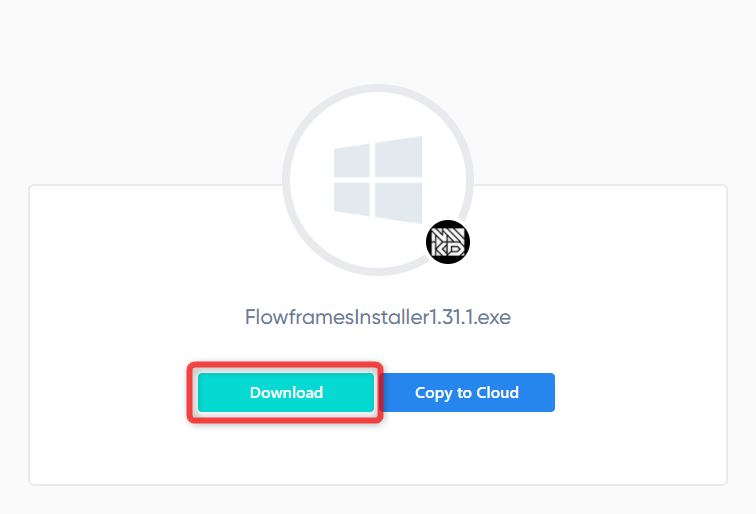Open the uploader's black circular avatar badge
This screenshot has width=756, height=514.
point(448,242)
